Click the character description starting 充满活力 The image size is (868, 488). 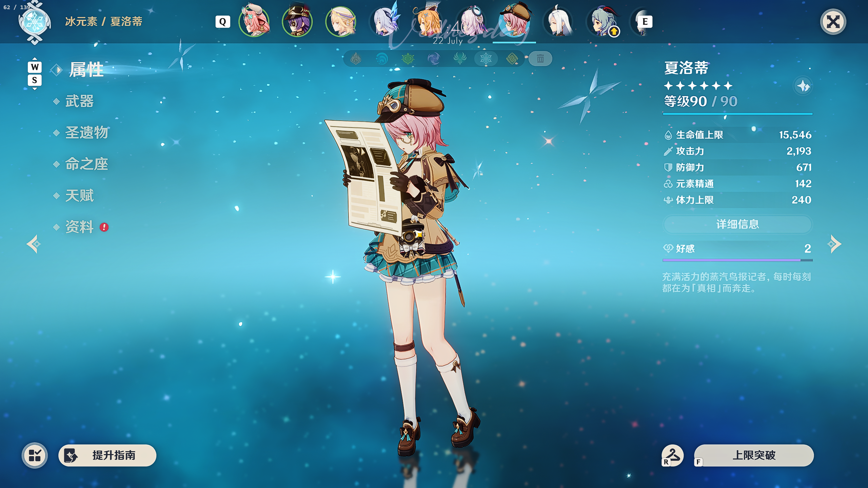click(x=736, y=282)
